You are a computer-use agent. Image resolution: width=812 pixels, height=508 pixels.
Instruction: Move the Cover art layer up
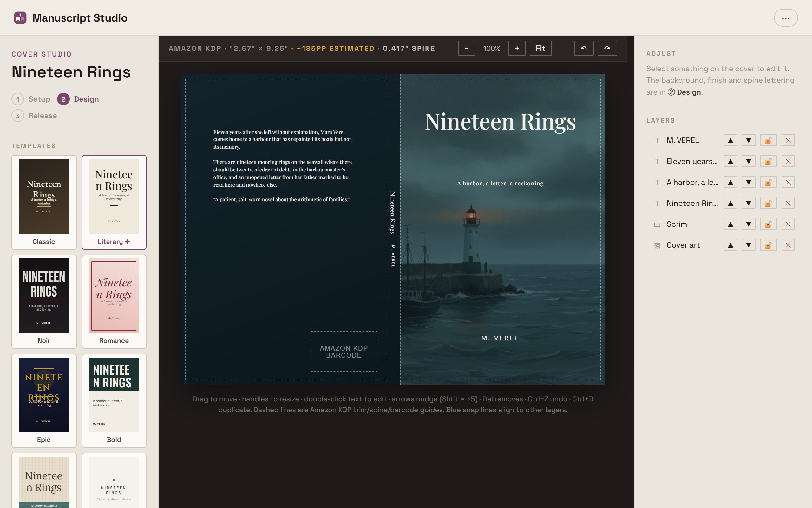(730, 245)
